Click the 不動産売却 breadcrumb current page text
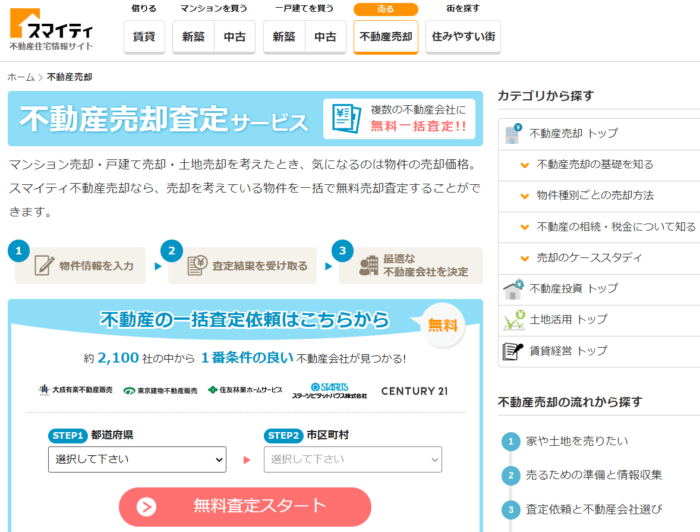 (x=69, y=77)
